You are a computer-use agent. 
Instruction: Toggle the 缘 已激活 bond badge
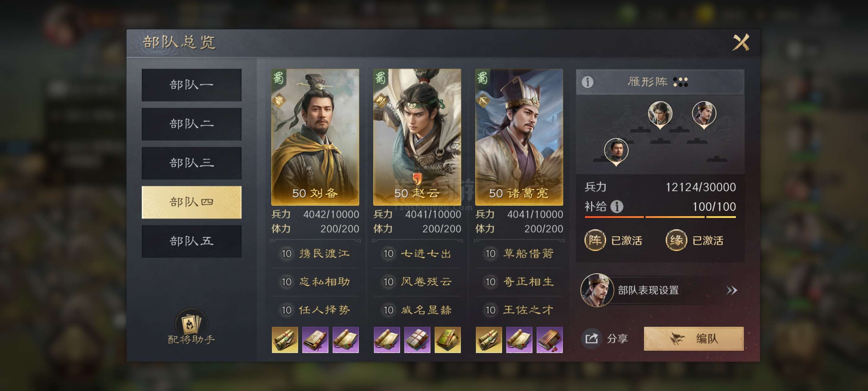694,240
